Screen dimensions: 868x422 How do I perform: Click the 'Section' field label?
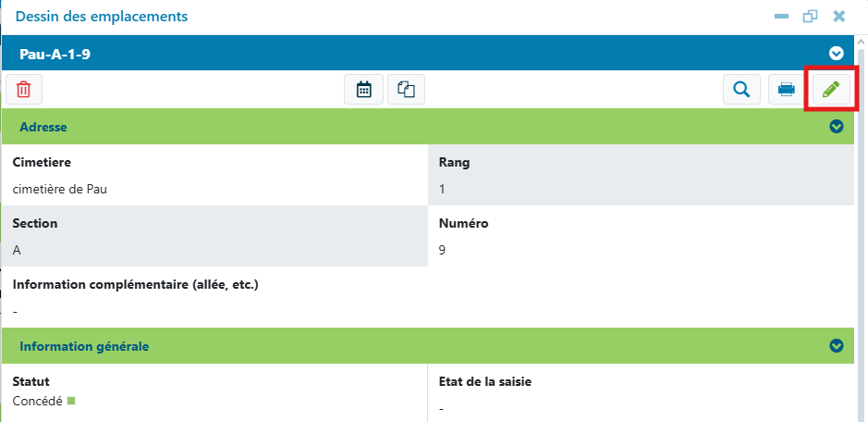click(x=35, y=223)
